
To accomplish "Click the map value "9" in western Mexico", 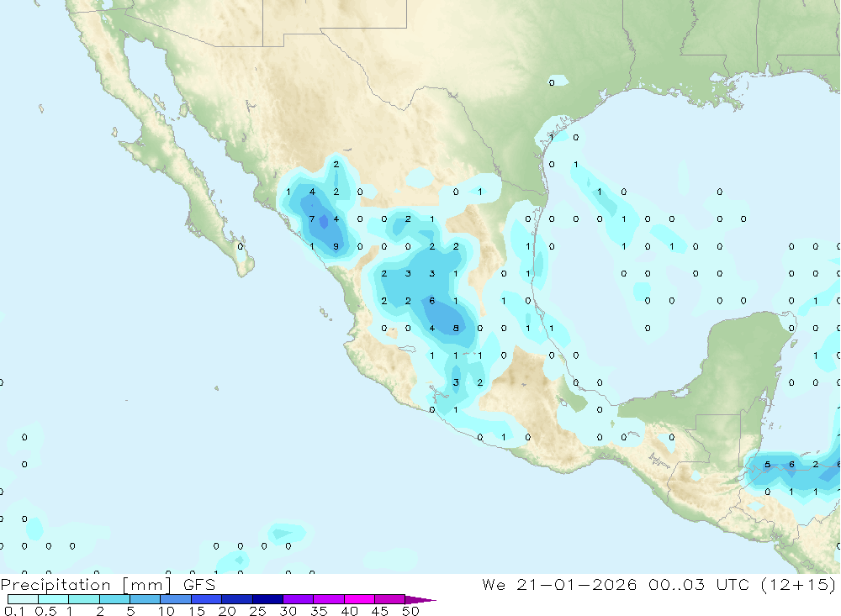I will click(336, 246).
